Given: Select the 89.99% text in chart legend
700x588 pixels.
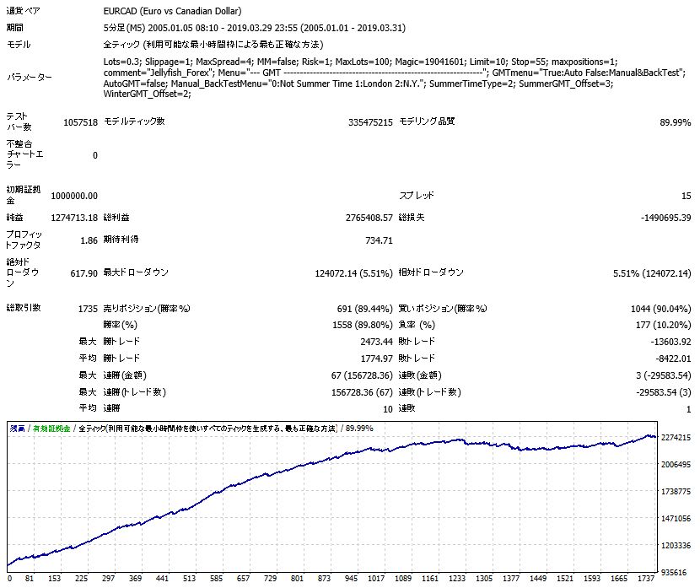Looking at the screenshot, I should coord(359,429).
